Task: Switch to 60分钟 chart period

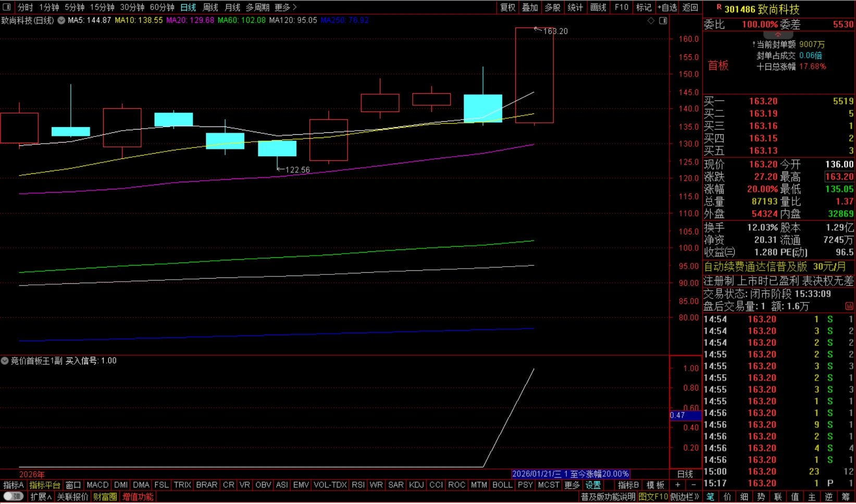Action: (162, 7)
